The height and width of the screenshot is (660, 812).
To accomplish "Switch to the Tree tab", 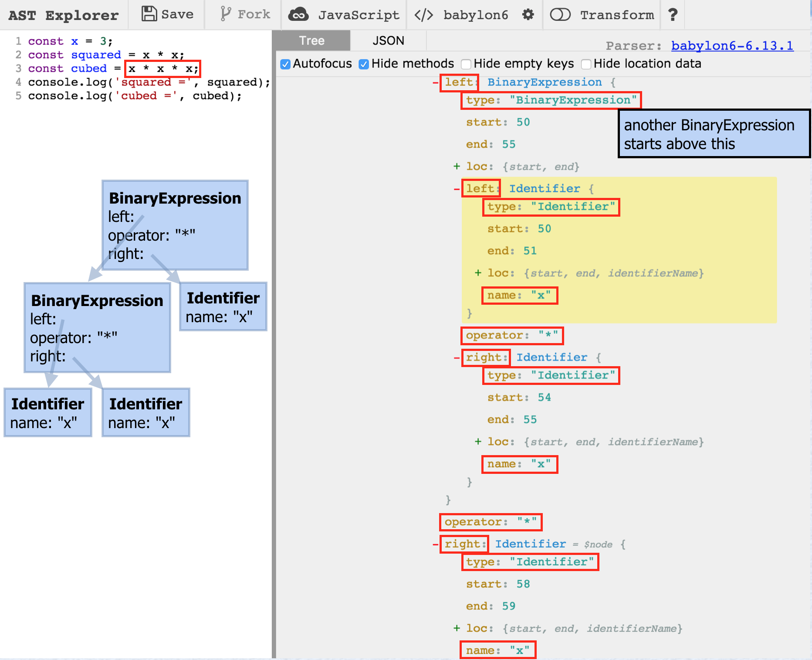I will point(312,41).
